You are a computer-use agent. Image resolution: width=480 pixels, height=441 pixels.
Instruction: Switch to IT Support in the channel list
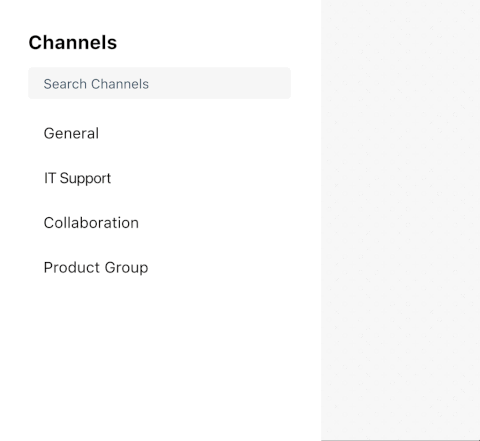[159, 178]
